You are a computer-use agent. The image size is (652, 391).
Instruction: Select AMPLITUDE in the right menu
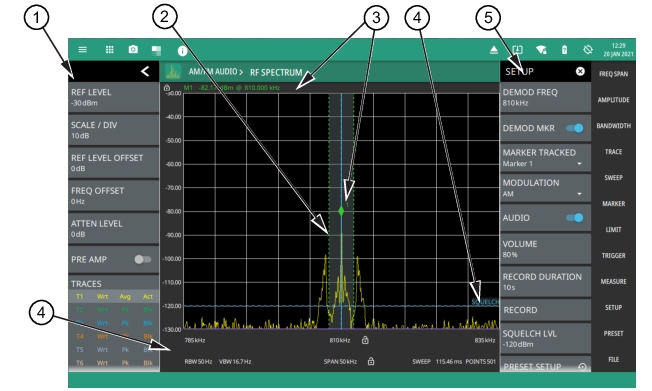pos(613,100)
